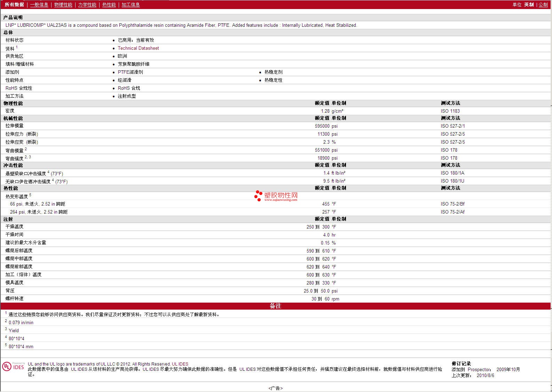Click the 加工（熔体）温度 row label
This screenshot has width=552, height=392.
pos(23,274)
